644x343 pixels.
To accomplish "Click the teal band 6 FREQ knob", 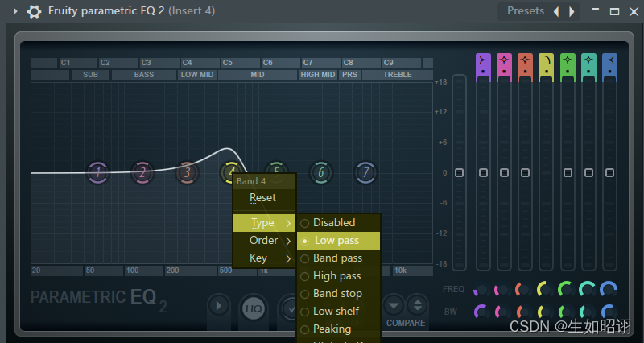I will click(588, 290).
